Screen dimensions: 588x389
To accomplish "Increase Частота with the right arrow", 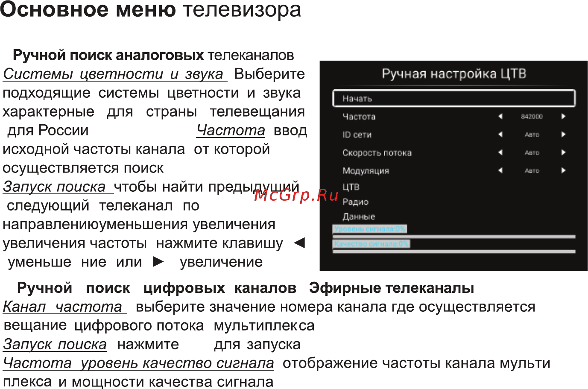I will (x=563, y=116).
